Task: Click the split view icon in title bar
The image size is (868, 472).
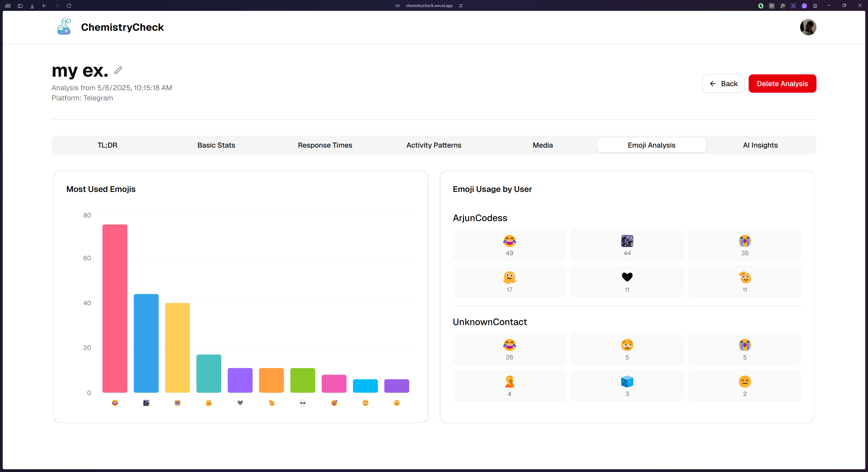Action: click(x=815, y=6)
